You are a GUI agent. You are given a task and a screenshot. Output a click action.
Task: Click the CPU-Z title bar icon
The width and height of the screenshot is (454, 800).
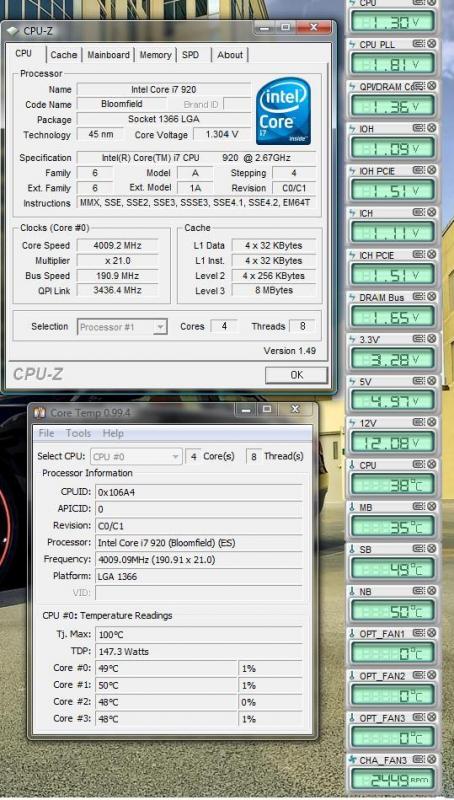[x=13, y=31]
